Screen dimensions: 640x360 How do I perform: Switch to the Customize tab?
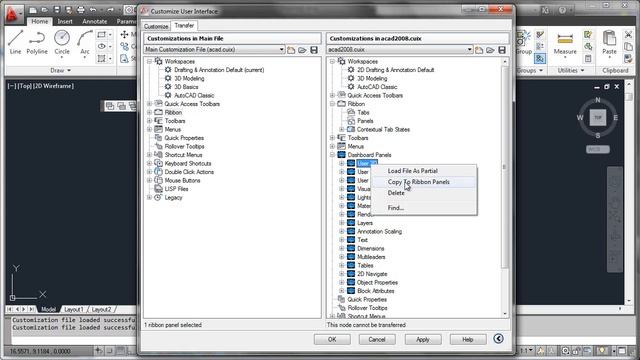pyautogui.click(x=156, y=26)
